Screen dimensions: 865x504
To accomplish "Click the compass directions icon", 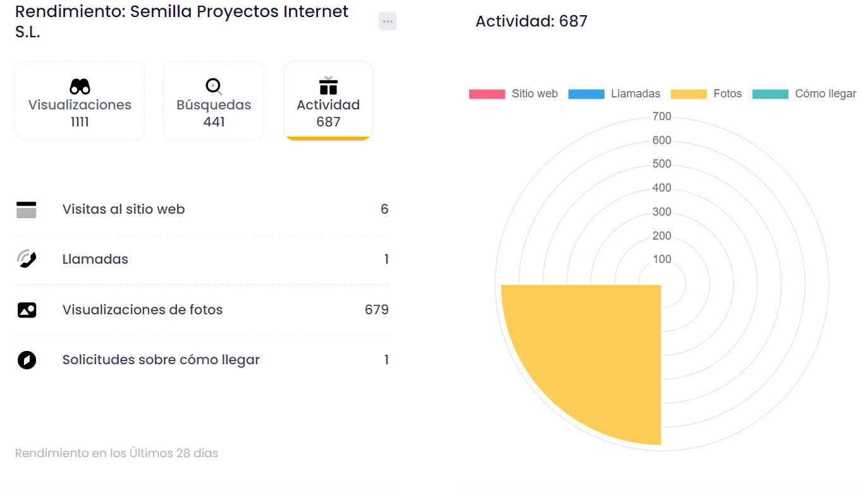I will pos(27,360).
